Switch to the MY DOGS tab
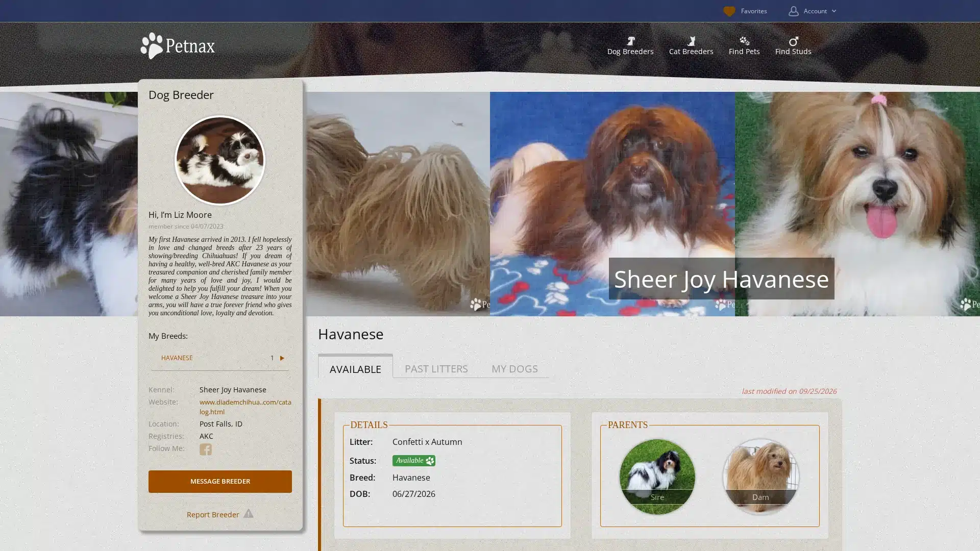This screenshot has width=980, height=551. point(514,368)
